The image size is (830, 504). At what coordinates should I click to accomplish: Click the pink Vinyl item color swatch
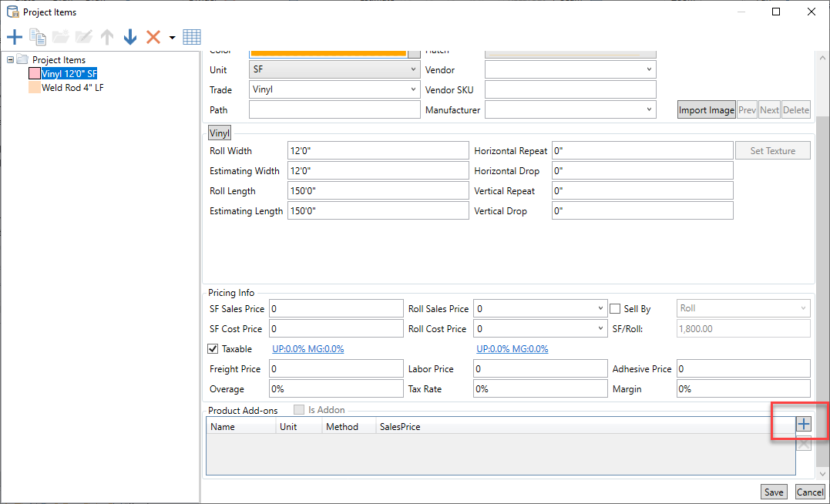35,73
